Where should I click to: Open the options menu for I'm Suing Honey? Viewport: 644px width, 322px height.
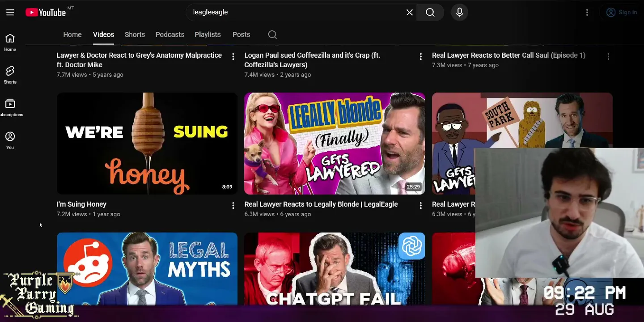coord(233,206)
